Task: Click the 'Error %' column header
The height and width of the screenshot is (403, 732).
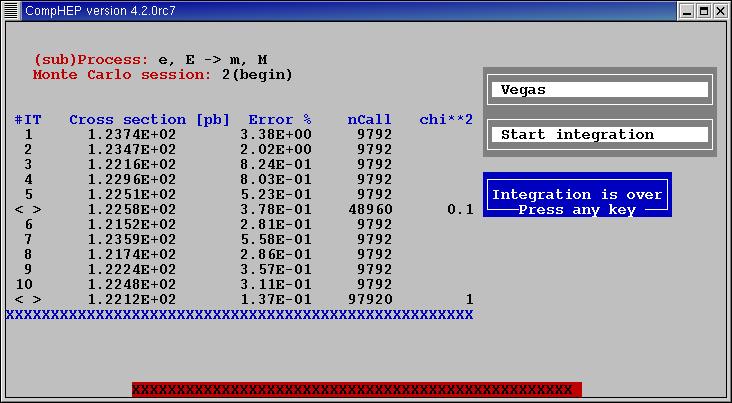Action: 280,120
